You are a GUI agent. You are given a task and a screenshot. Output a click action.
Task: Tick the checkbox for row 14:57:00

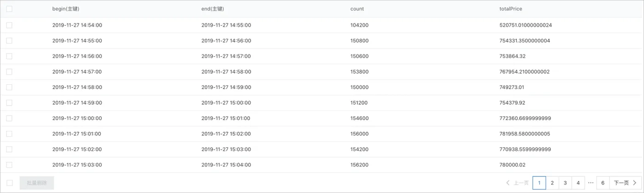pyautogui.click(x=9, y=72)
